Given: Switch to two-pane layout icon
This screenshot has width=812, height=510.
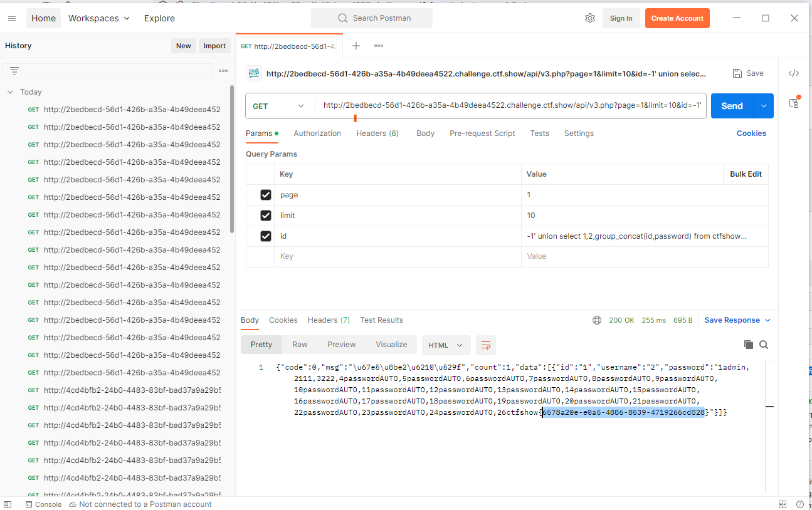Looking at the screenshot, I should 782,504.
